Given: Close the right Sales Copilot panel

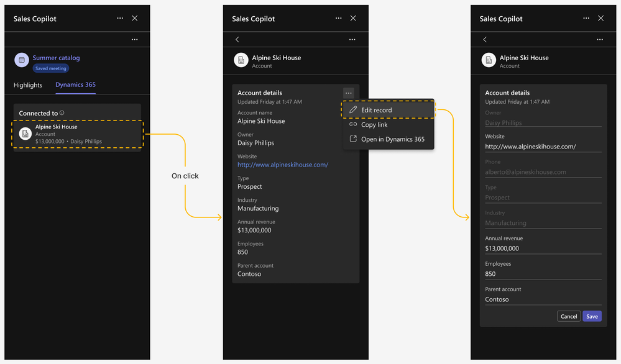Looking at the screenshot, I should click(601, 18).
